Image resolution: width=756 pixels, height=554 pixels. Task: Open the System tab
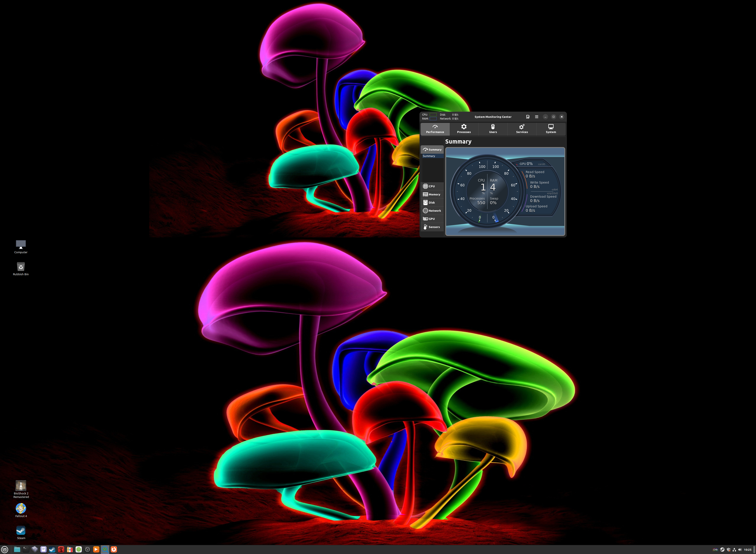pos(551,129)
